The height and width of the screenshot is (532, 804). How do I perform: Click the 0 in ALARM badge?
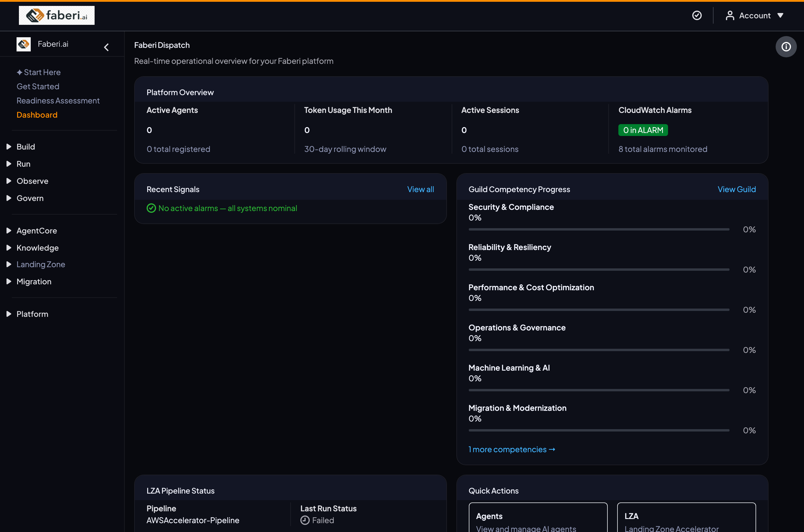tap(643, 130)
